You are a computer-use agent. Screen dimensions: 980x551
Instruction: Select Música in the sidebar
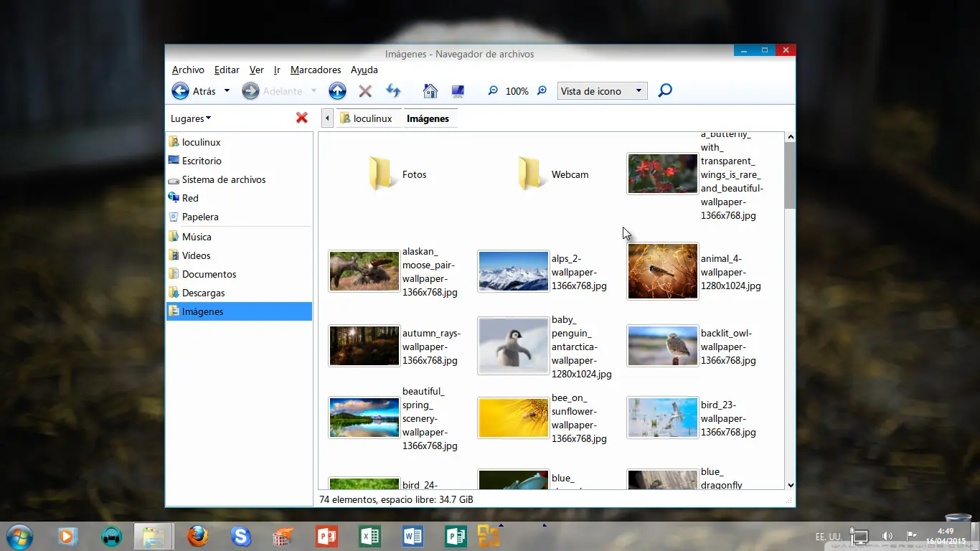coord(239,237)
